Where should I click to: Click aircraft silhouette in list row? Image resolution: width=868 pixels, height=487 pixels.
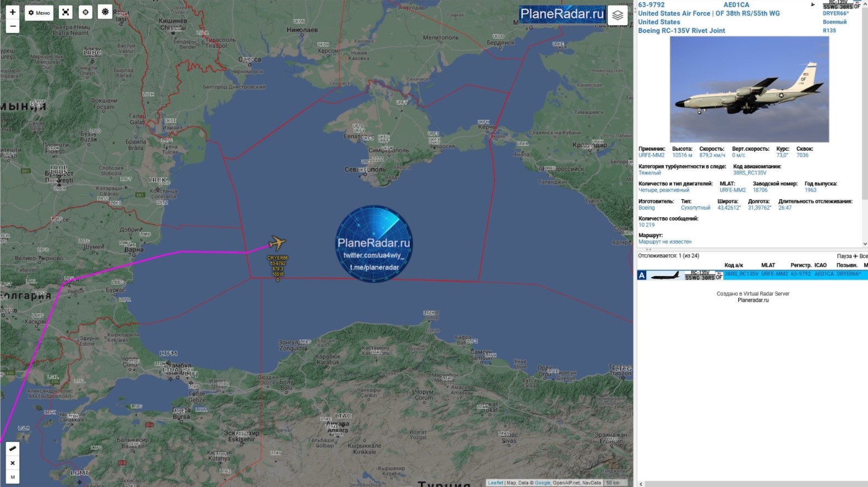click(665, 275)
